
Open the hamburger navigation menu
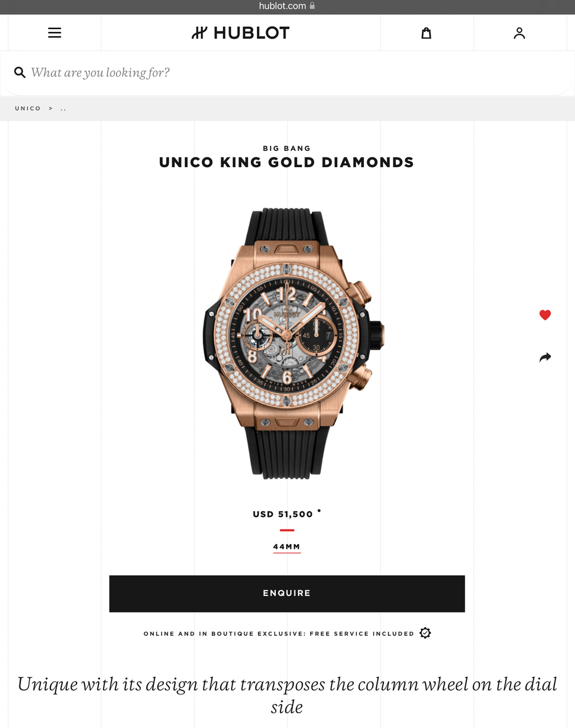(x=55, y=33)
